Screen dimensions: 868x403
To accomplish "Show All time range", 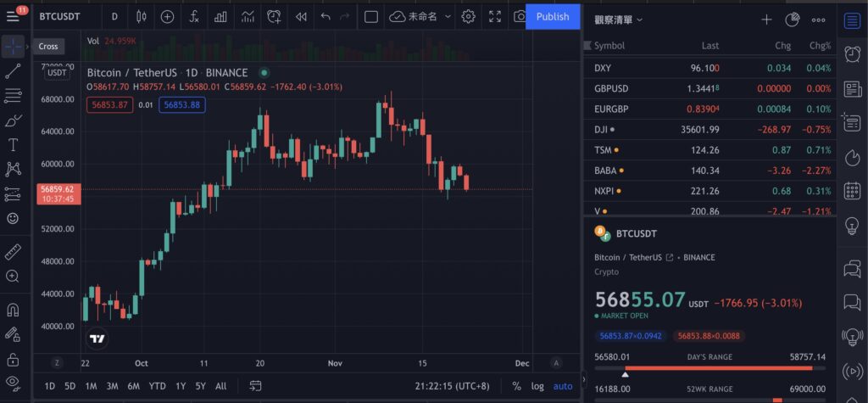I will click(x=220, y=386).
